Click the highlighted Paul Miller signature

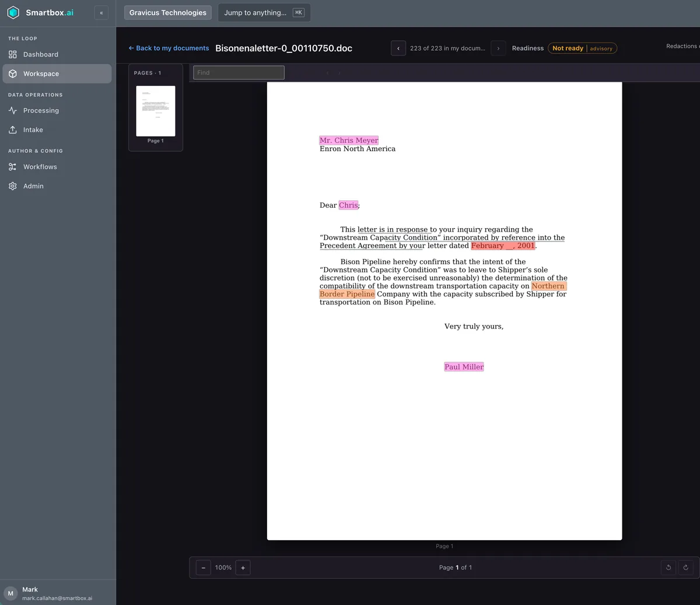tap(464, 367)
